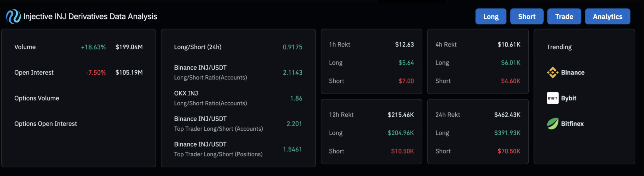Select the Bybit trending exchange name
Image resolution: width=644 pixels, height=176 pixels.
point(569,98)
